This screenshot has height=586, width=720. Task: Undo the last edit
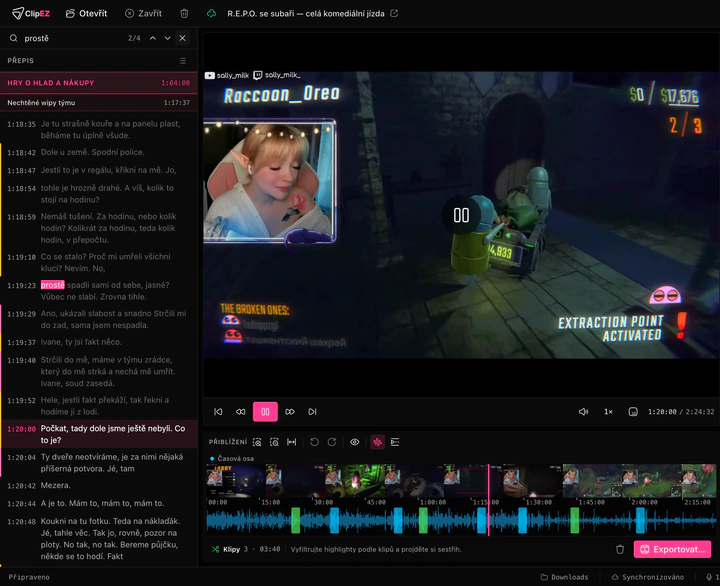314,442
